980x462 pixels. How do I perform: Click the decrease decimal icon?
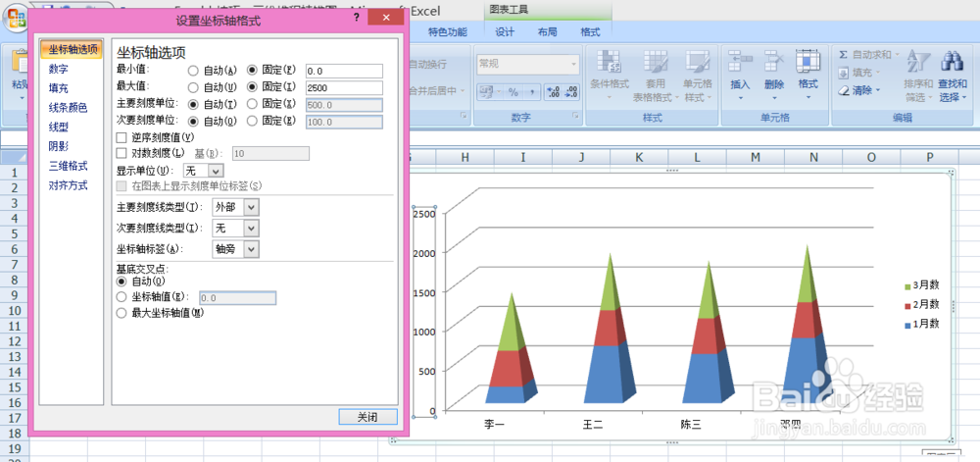coord(570,92)
